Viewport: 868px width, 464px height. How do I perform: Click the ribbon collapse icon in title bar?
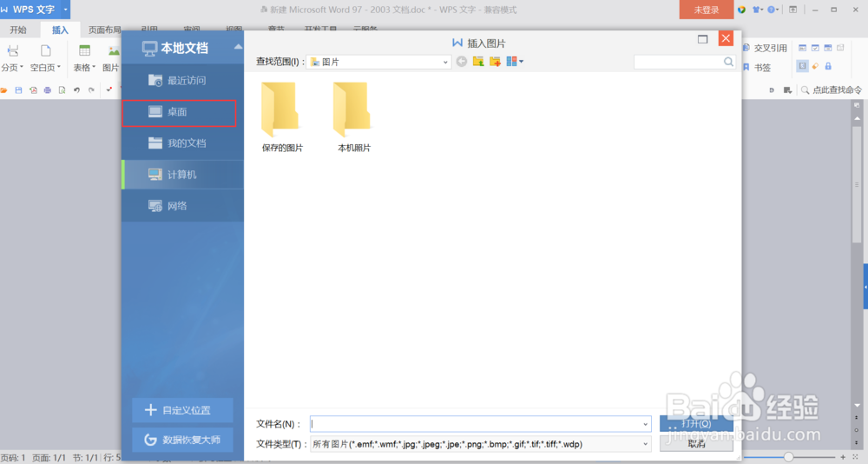792,10
